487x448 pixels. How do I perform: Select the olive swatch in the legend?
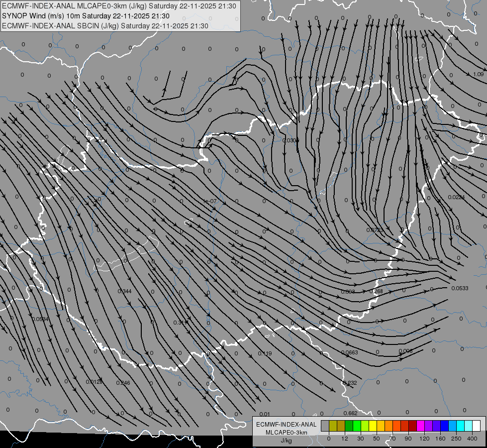333,426
